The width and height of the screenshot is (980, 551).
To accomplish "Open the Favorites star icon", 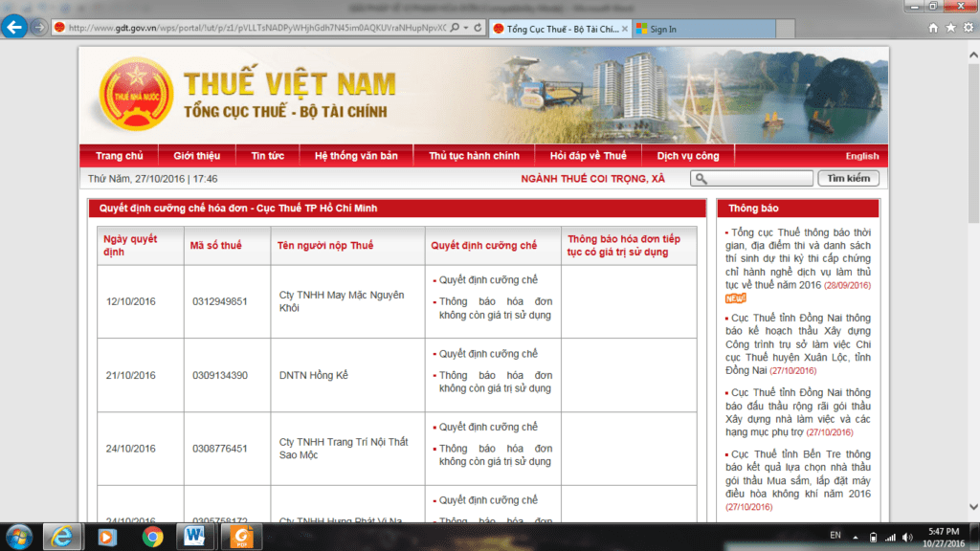I will [950, 28].
